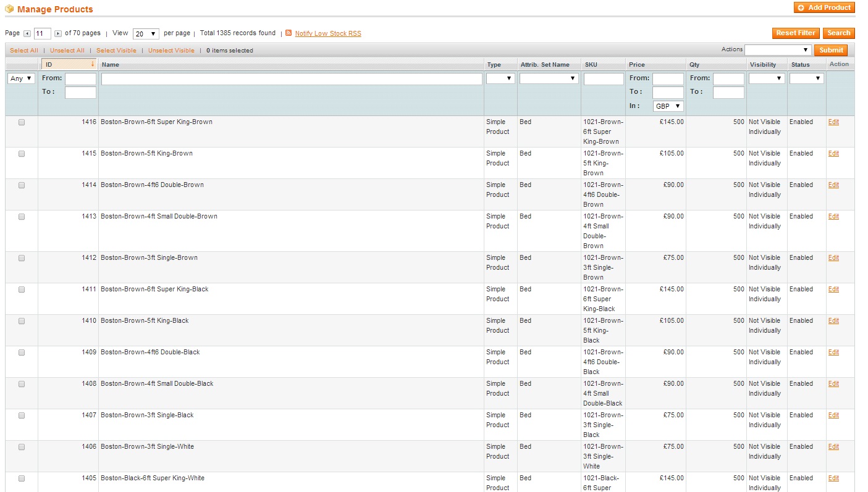Open the per page View dropdown
Viewport: 868px width, 492px height.
[146, 34]
